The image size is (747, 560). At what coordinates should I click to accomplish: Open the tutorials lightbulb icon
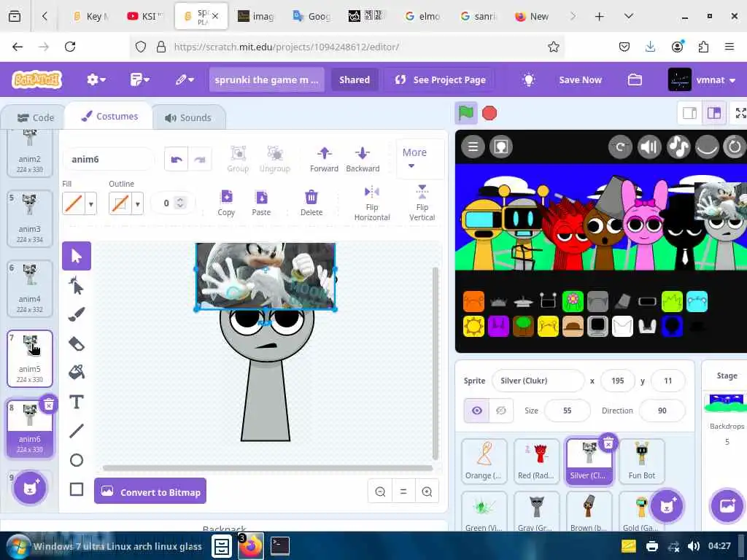click(x=528, y=79)
